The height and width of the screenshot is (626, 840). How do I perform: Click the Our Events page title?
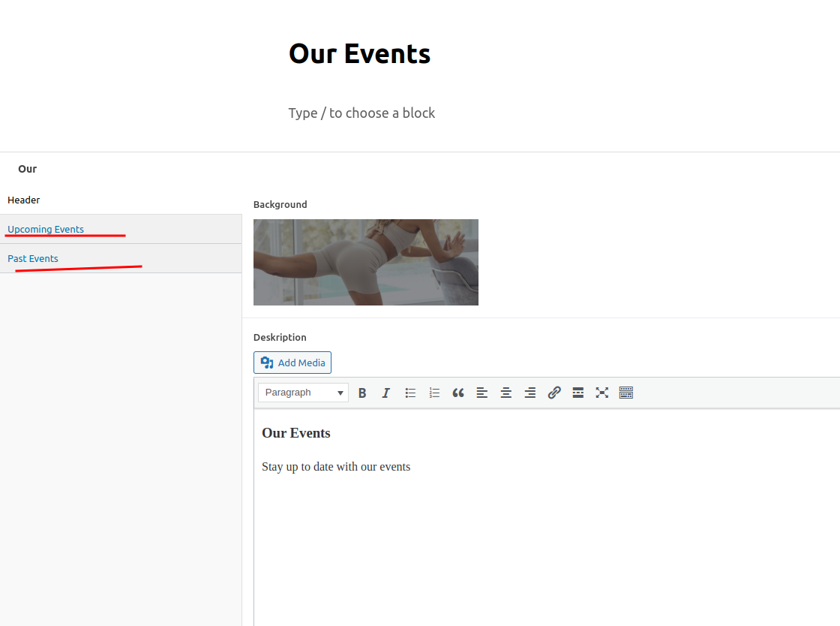click(x=359, y=54)
